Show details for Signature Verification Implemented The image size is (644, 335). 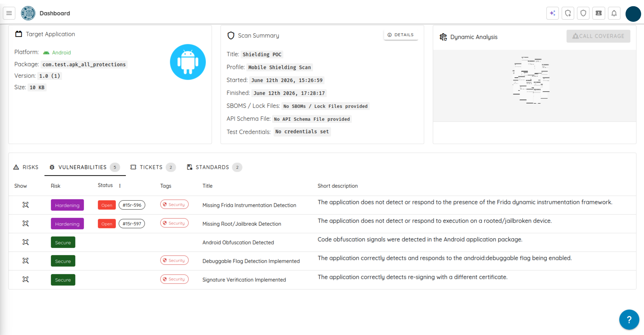(25, 279)
